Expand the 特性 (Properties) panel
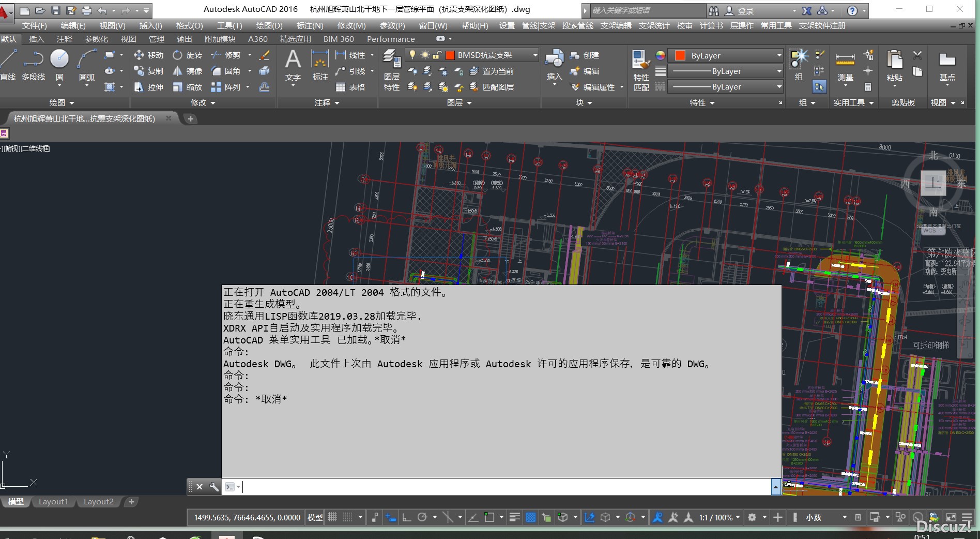 (702, 102)
